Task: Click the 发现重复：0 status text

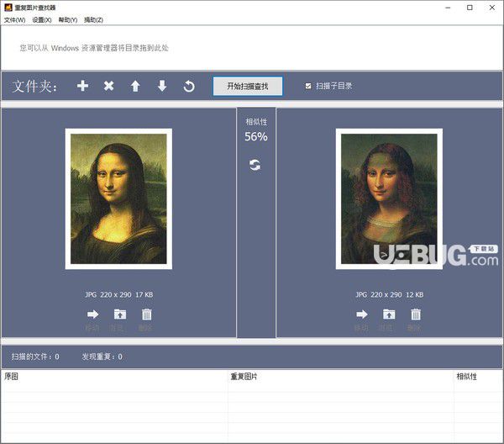Action: (102, 357)
